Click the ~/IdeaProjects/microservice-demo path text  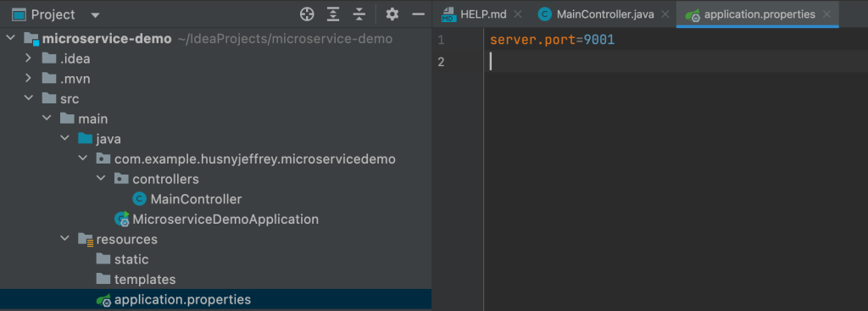click(x=285, y=39)
